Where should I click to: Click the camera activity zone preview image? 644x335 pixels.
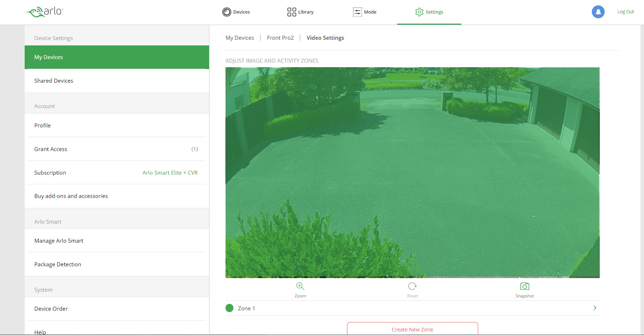(412, 173)
